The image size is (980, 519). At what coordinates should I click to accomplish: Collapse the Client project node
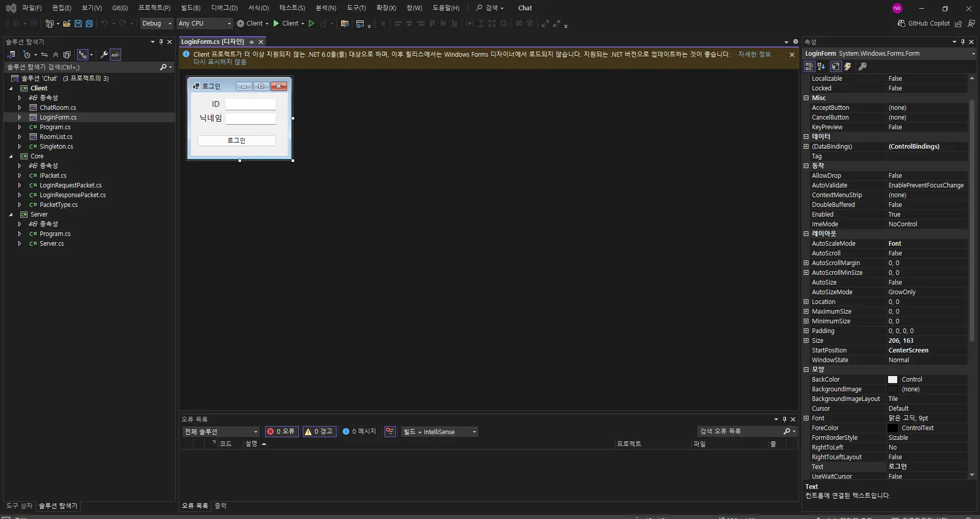(11, 88)
